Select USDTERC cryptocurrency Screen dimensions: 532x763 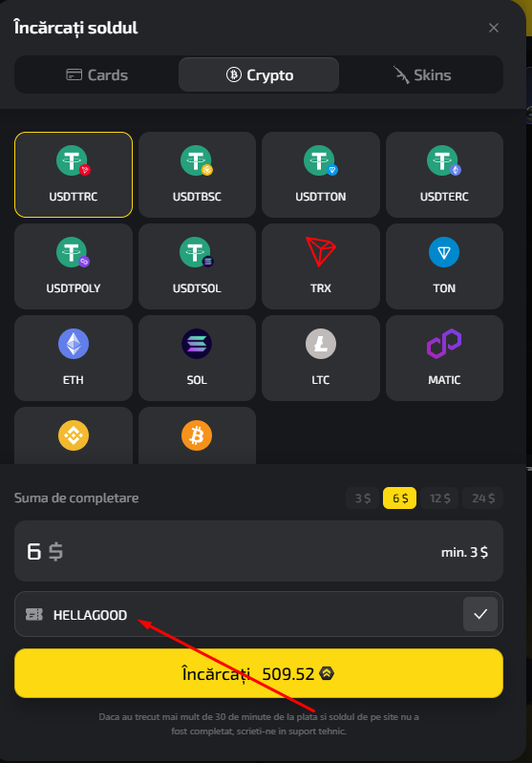point(444,175)
